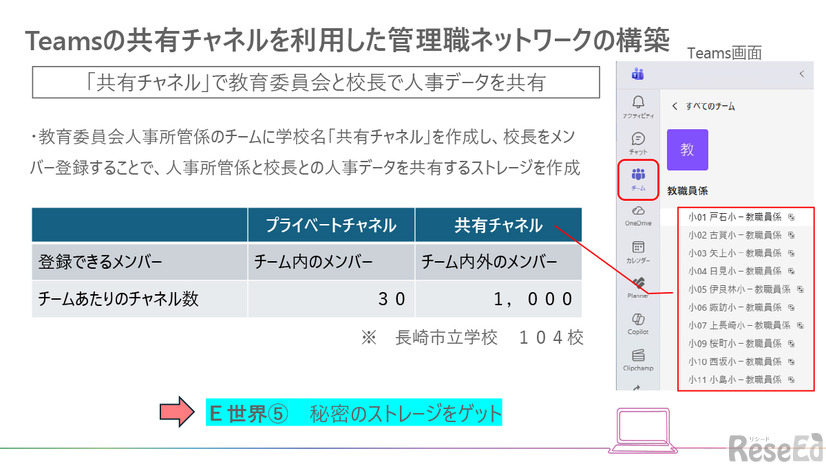Click shared-channel icon beside 小01 戸石小
Image resolution: width=826 pixels, height=464 pixels.
[791, 217]
